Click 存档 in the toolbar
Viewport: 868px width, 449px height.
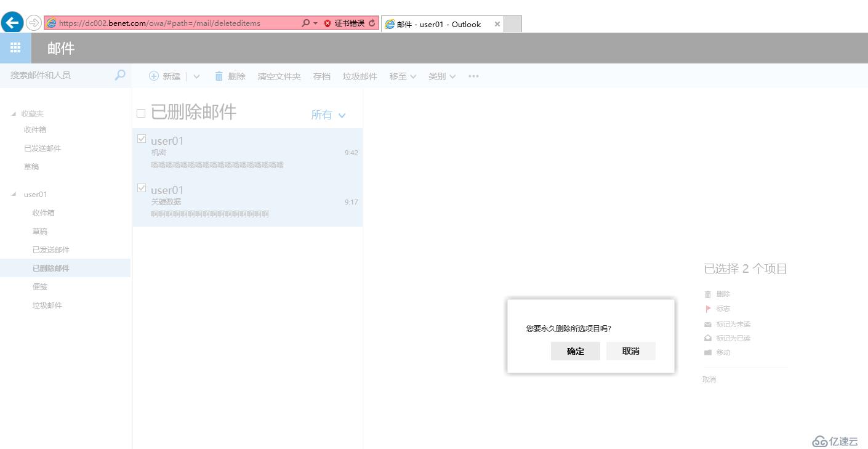tap(321, 76)
